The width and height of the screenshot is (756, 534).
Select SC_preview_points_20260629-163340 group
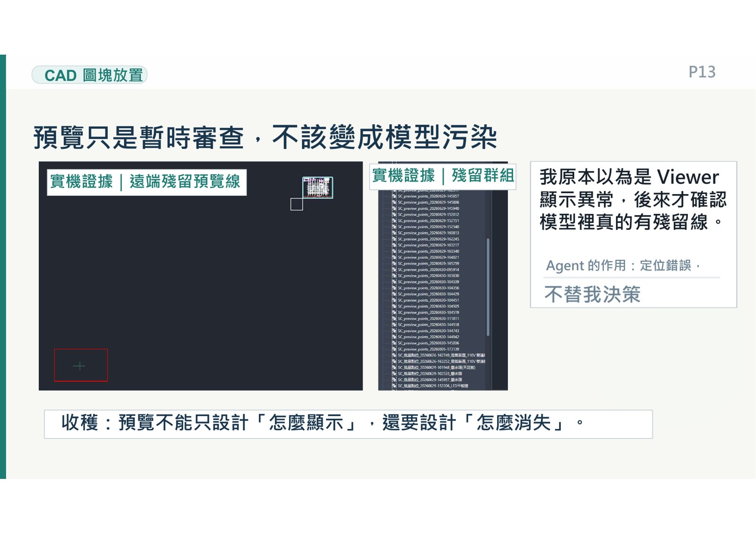point(428,251)
